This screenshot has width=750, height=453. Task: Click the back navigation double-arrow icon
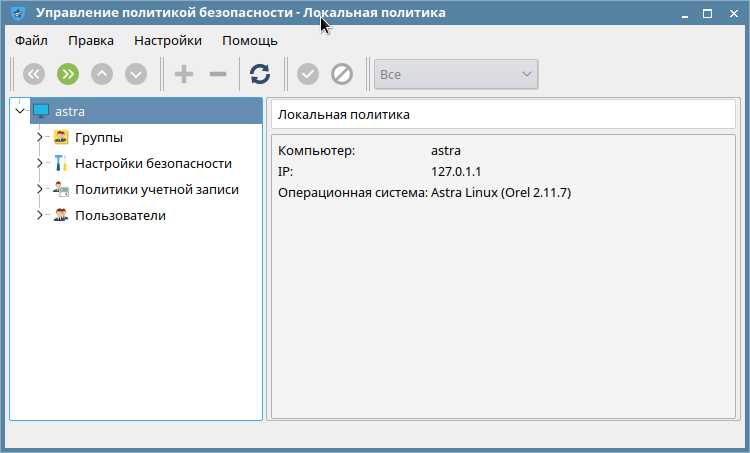[33, 74]
